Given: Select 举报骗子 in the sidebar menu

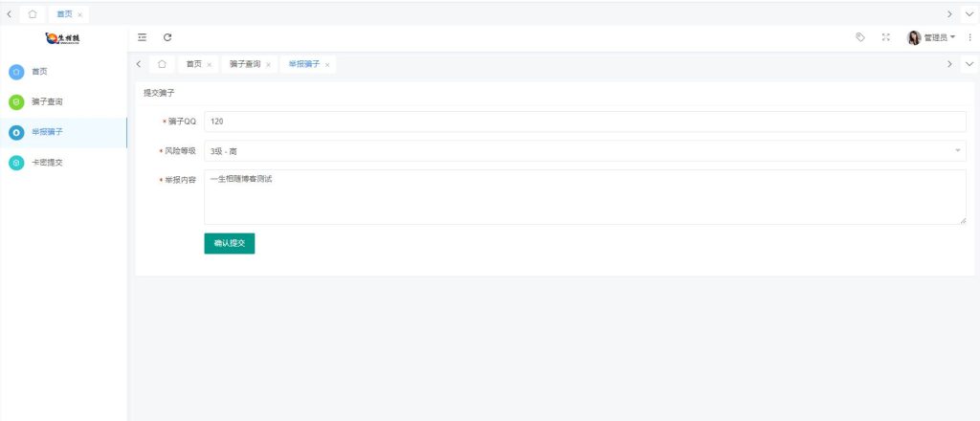Looking at the screenshot, I should pyautogui.click(x=48, y=132).
